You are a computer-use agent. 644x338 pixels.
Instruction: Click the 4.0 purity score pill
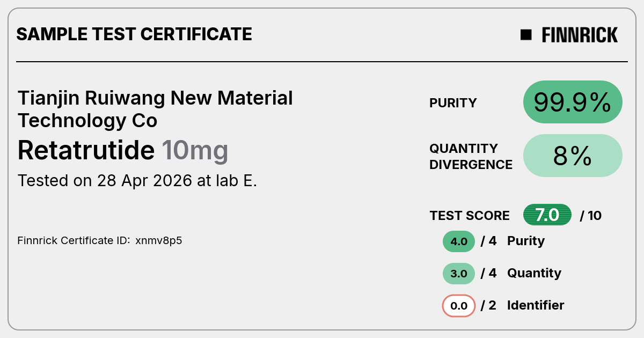[459, 241]
